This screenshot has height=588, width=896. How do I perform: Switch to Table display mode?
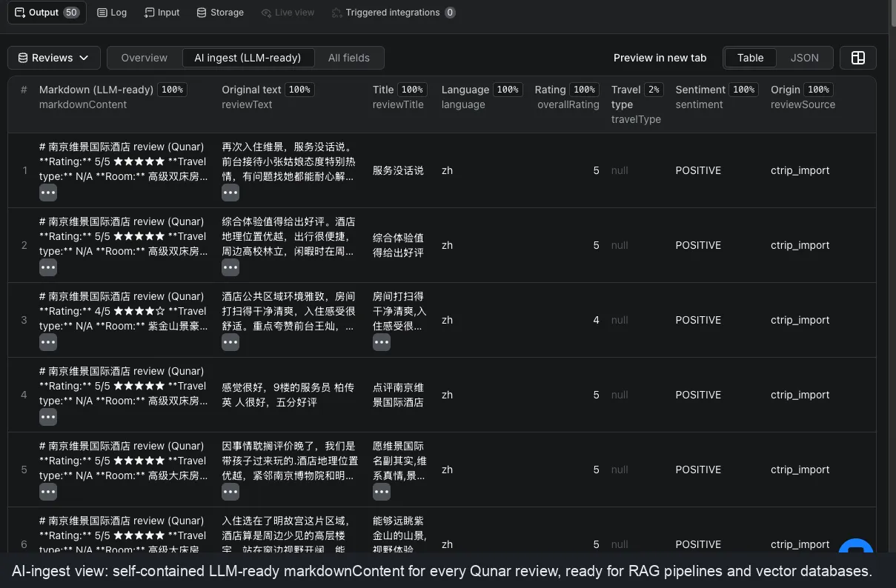pos(750,58)
